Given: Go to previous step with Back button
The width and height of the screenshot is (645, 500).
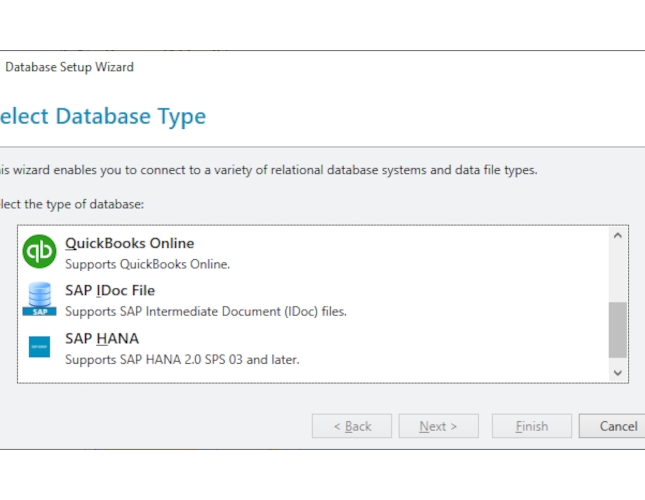Looking at the screenshot, I should (351, 426).
